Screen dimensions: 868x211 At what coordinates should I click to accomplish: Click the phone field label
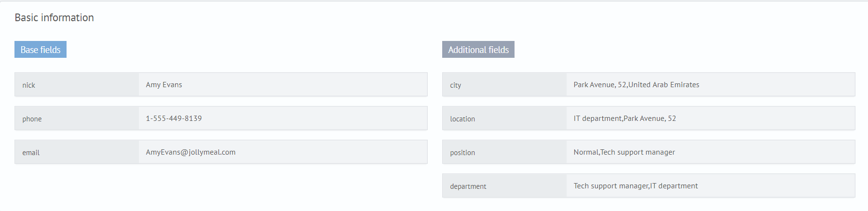(x=32, y=119)
